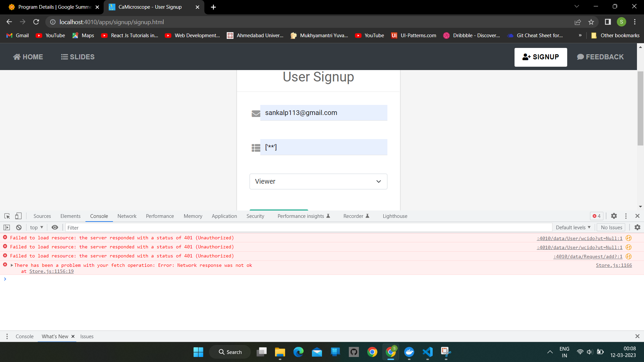The width and height of the screenshot is (644, 362).
Task: Open DevTools settings gear icon
Action: [614, 216]
